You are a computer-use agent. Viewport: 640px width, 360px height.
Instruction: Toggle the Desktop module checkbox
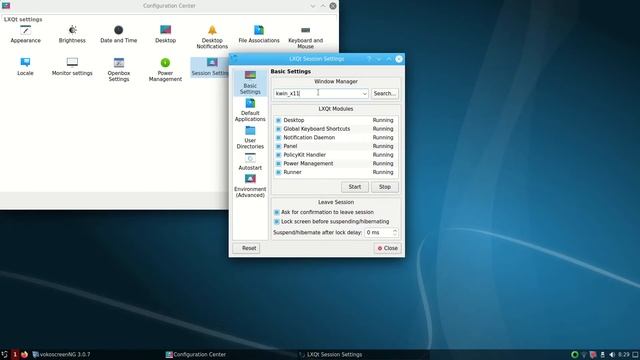(278, 120)
